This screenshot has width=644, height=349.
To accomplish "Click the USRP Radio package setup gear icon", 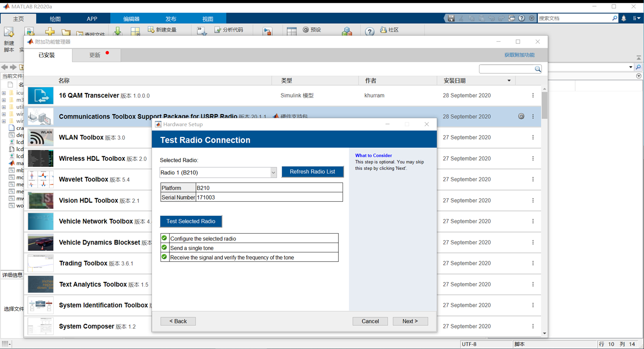I will coord(521,116).
